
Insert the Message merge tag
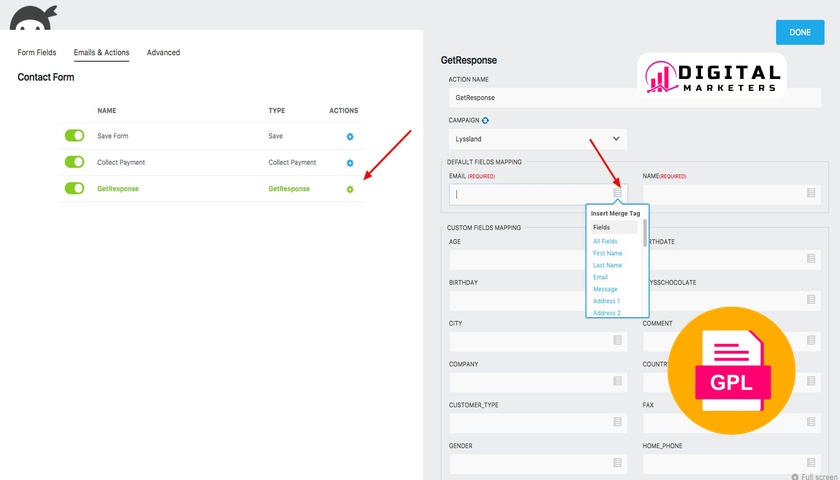point(605,289)
